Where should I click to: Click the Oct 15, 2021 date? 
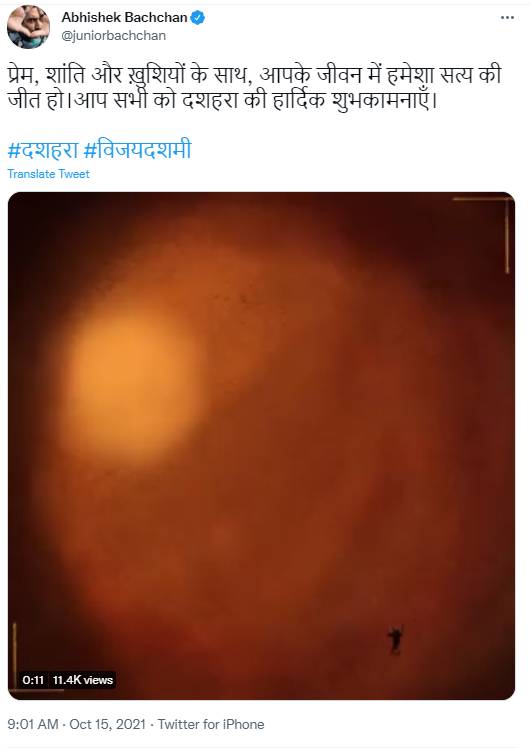point(107,724)
